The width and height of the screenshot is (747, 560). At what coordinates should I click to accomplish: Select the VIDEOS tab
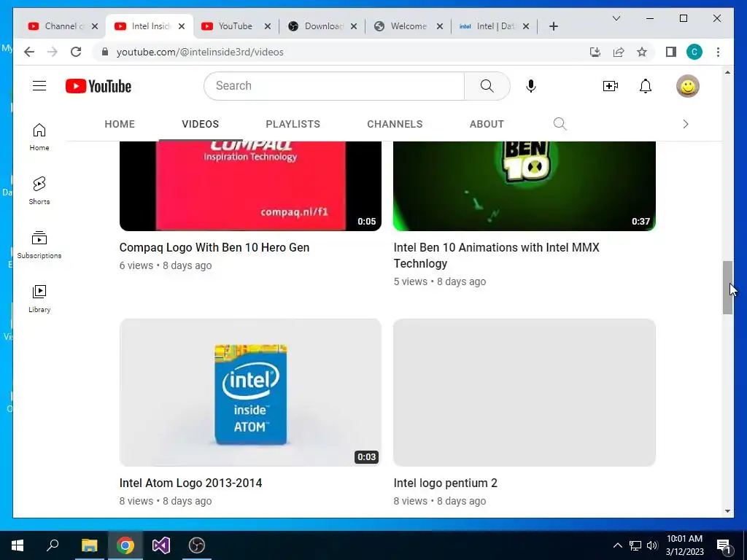pos(200,124)
